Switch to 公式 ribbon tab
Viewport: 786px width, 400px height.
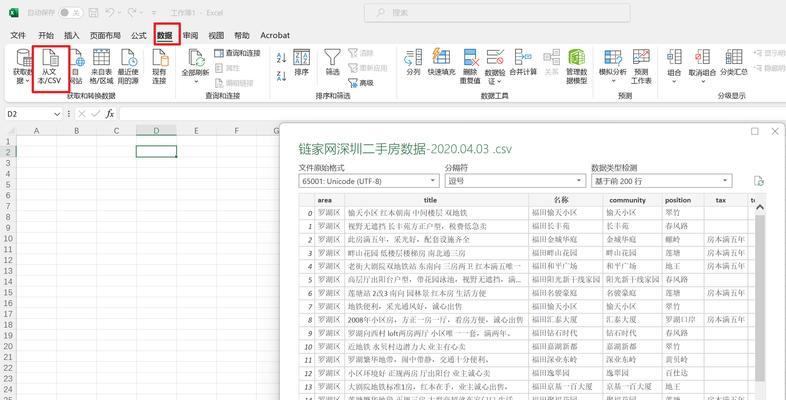pyautogui.click(x=138, y=36)
